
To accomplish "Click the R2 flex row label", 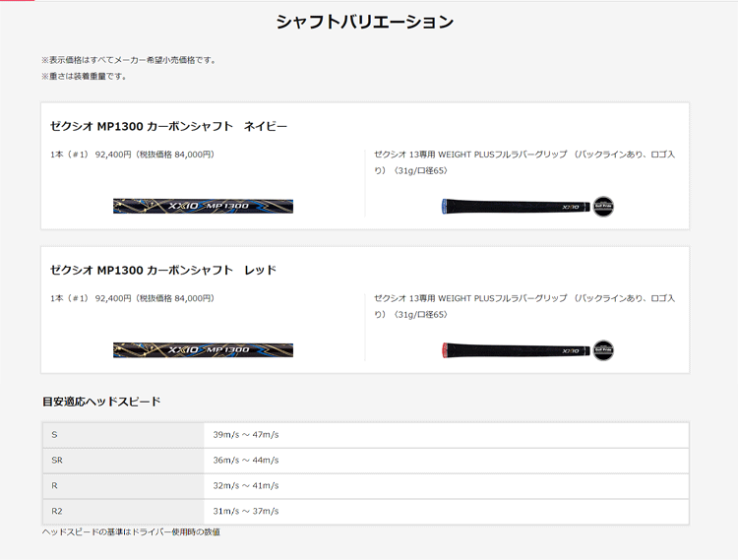I will [x=57, y=511].
